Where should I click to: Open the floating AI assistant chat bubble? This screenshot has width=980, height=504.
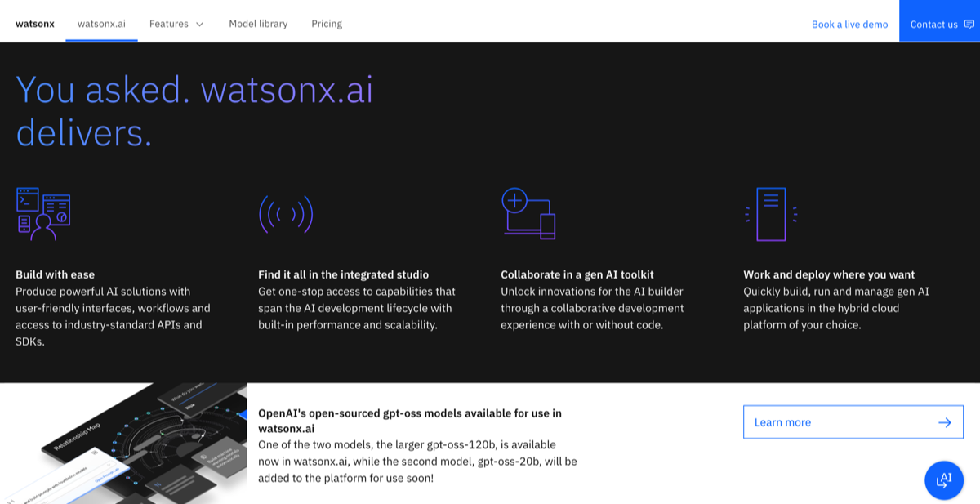tap(944, 480)
